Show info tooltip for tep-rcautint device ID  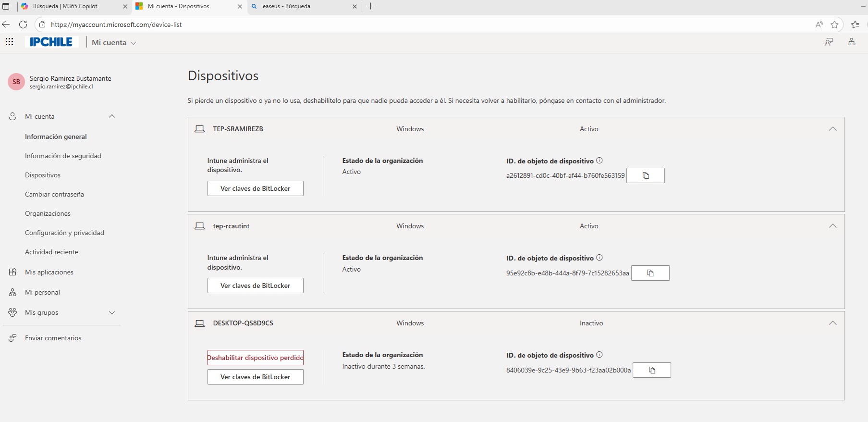tap(599, 258)
